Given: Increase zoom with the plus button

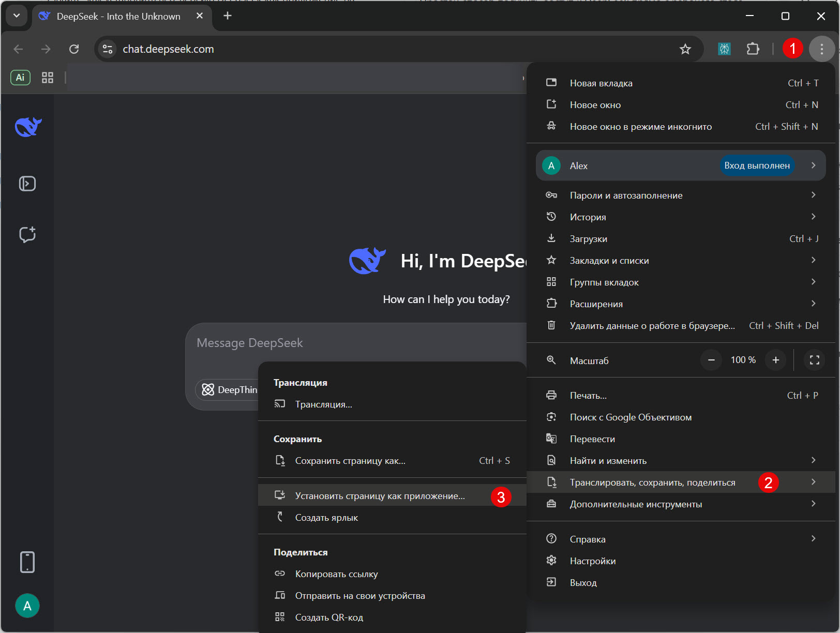Looking at the screenshot, I should [775, 360].
